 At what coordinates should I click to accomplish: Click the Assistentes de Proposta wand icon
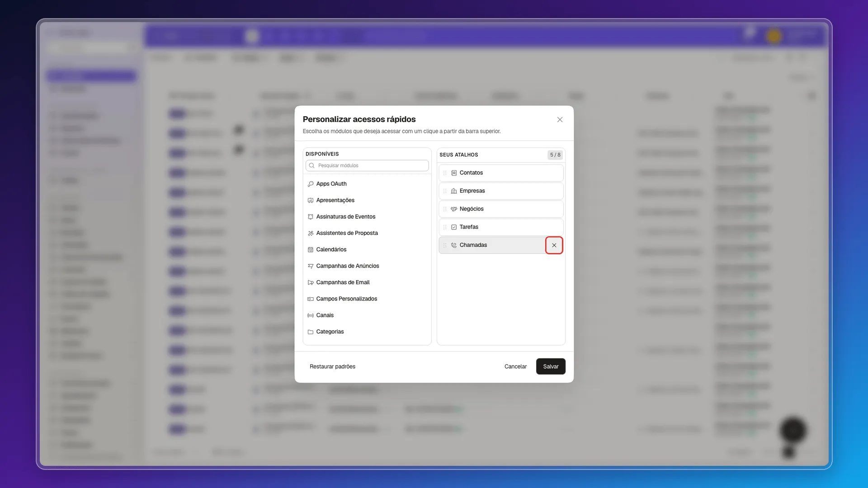coord(311,233)
